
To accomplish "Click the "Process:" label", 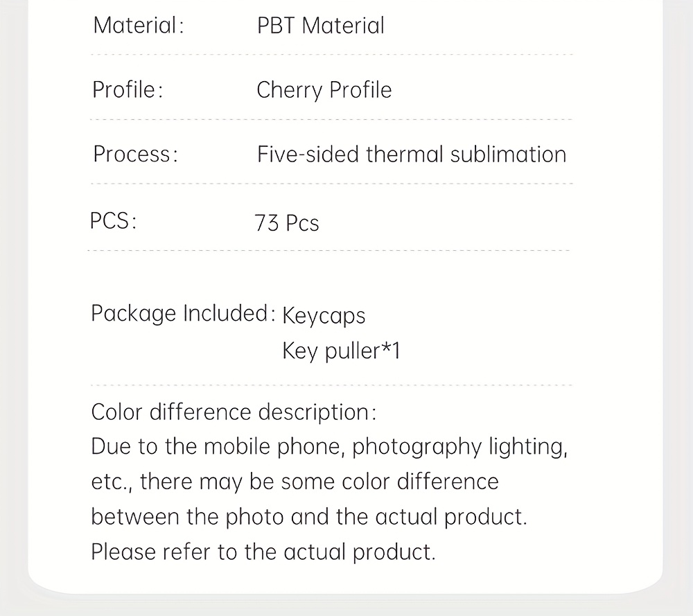I will tap(135, 154).
